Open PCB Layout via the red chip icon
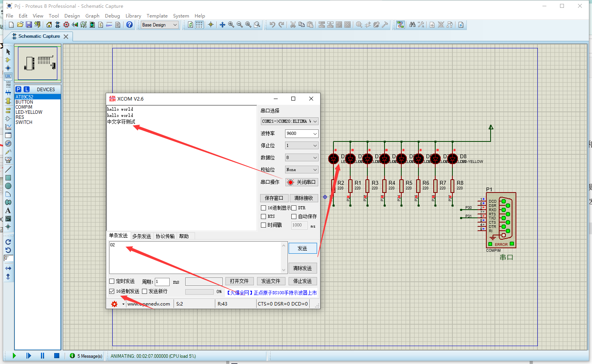Viewport: 592px width, 364px height. pos(66,25)
